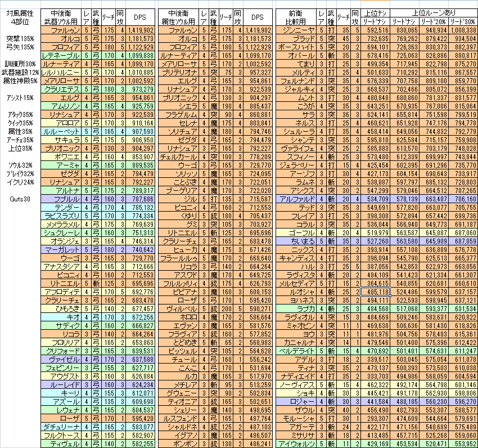Click the green レテネーブル name cell
Viewport: 478px width, 448px height.
[x=61, y=56]
